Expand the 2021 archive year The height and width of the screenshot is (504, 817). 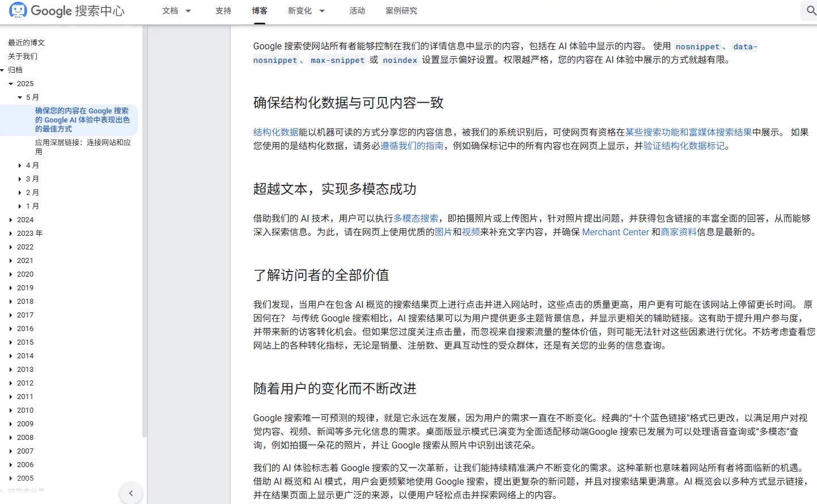point(11,260)
